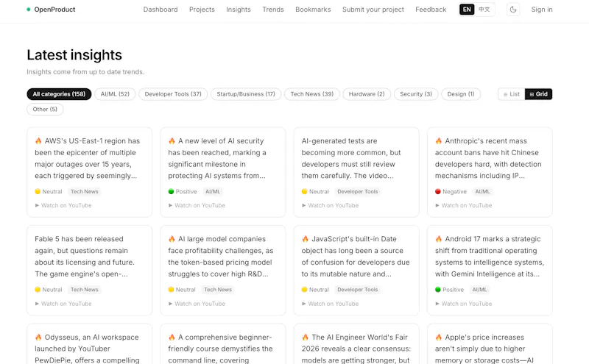Open the Dashboard nav item
The height and width of the screenshot is (364, 589).
tap(161, 10)
